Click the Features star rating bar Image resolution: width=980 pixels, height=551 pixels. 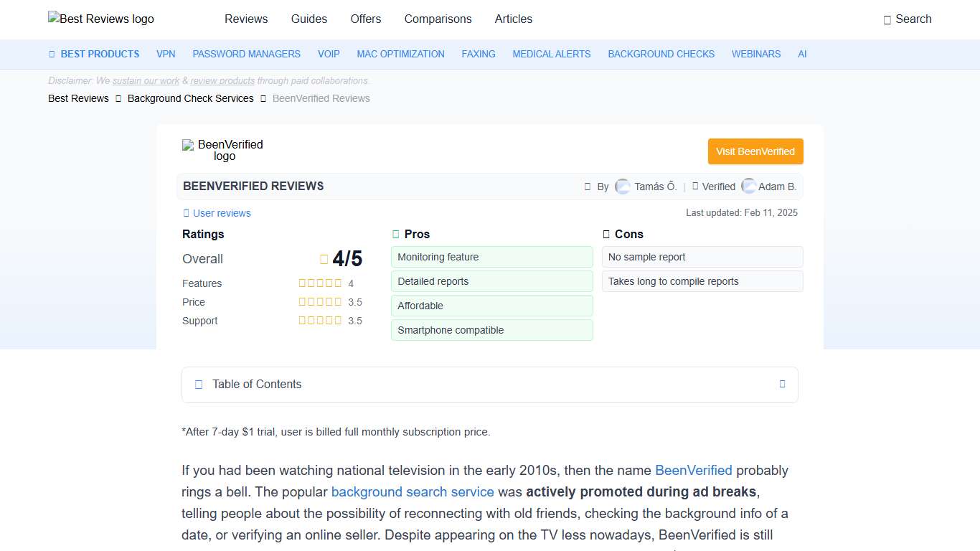point(320,283)
